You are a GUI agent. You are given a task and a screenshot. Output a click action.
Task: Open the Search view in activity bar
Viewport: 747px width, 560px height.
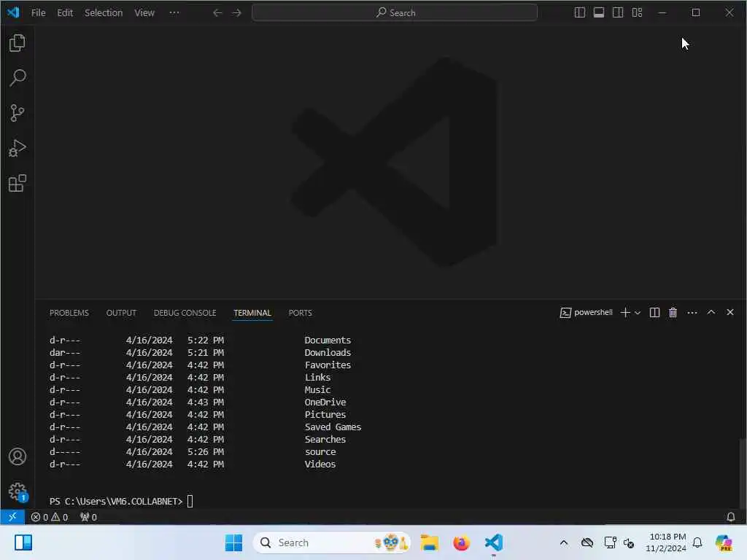coord(18,77)
